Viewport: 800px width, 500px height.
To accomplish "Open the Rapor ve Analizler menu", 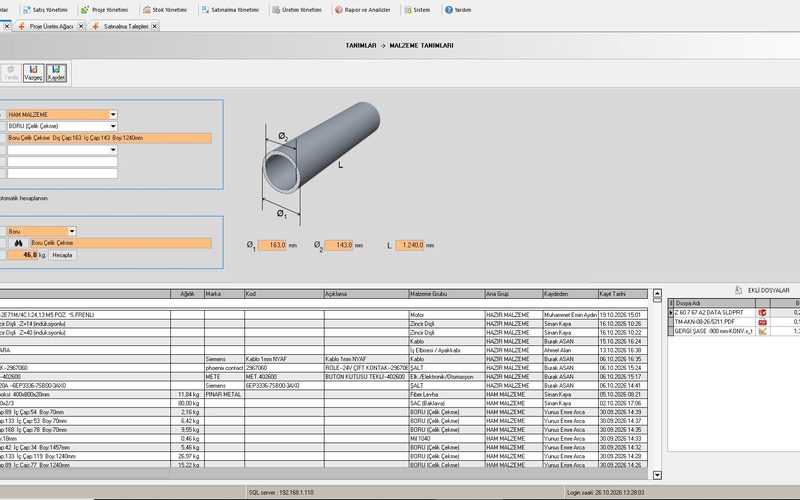I will [x=363, y=10].
